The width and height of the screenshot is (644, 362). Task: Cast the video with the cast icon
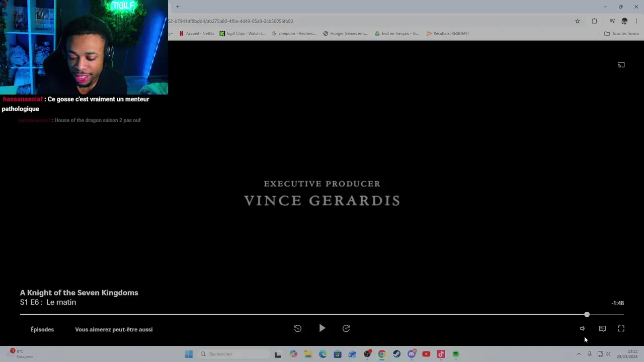[x=621, y=65]
